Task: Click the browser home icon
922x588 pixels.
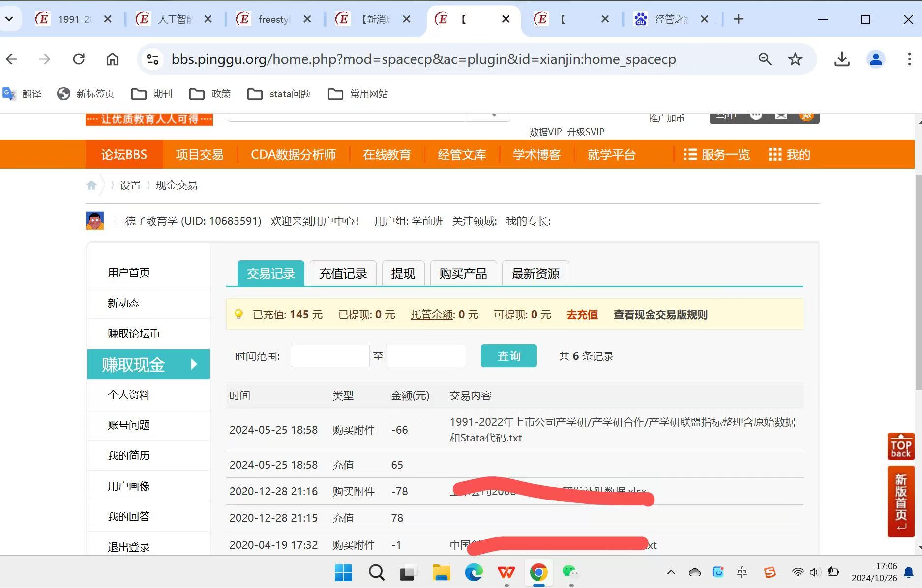Action: (112, 59)
